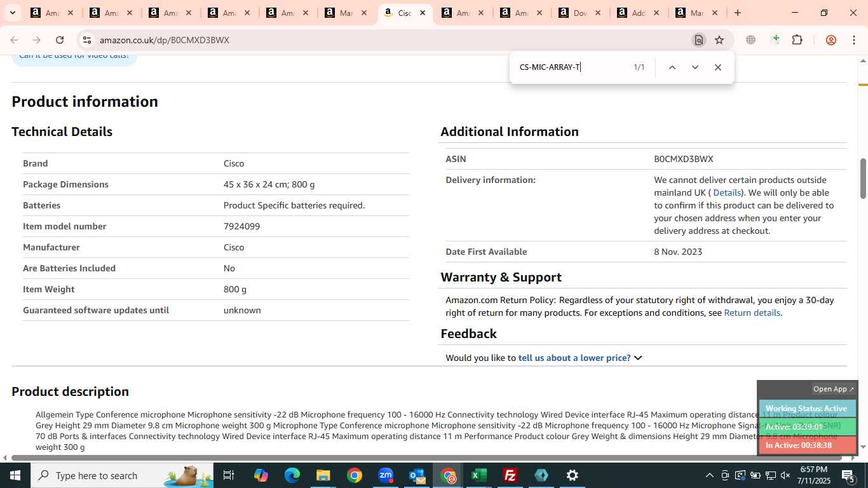
Task: Open Outlook from taskbar
Action: [x=417, y=475]
